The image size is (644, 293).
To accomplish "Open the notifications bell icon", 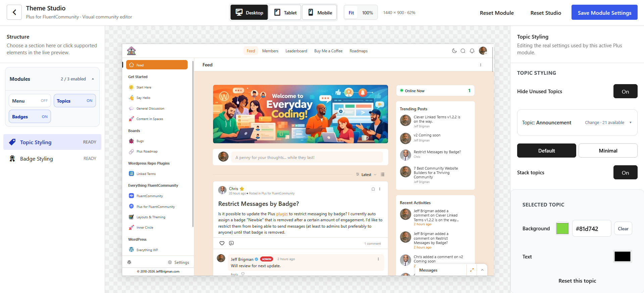I will [x=472, y=51].
